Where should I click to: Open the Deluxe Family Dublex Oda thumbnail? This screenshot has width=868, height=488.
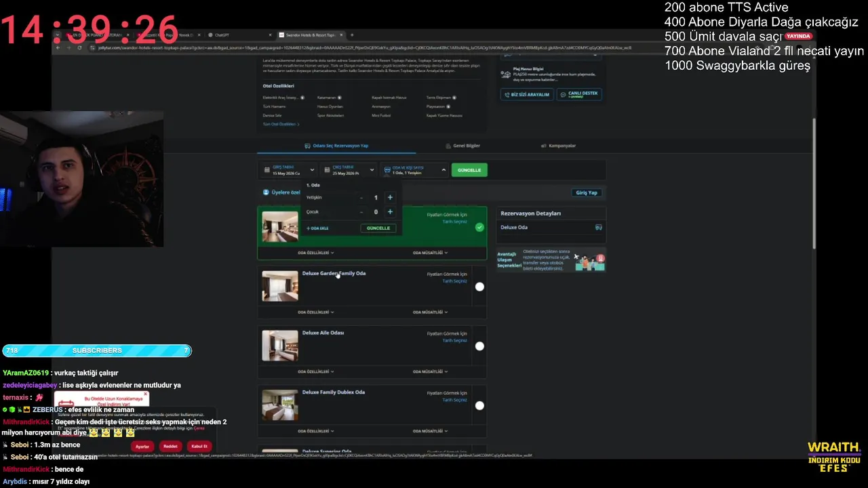pos(280,405)
